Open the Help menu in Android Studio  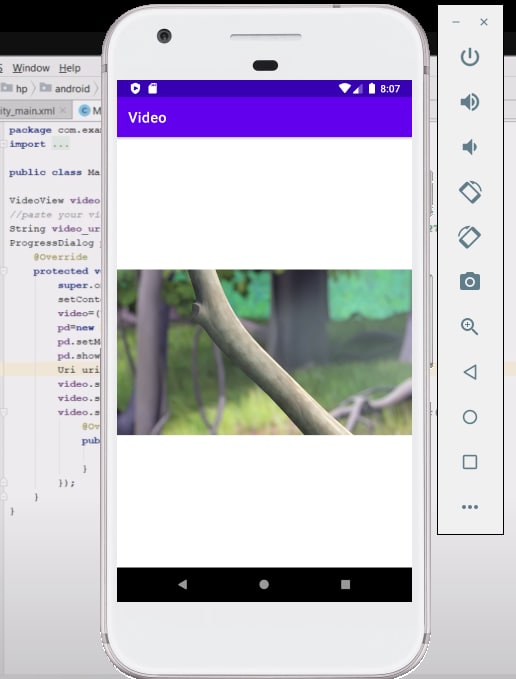click(x=70, y=68)
